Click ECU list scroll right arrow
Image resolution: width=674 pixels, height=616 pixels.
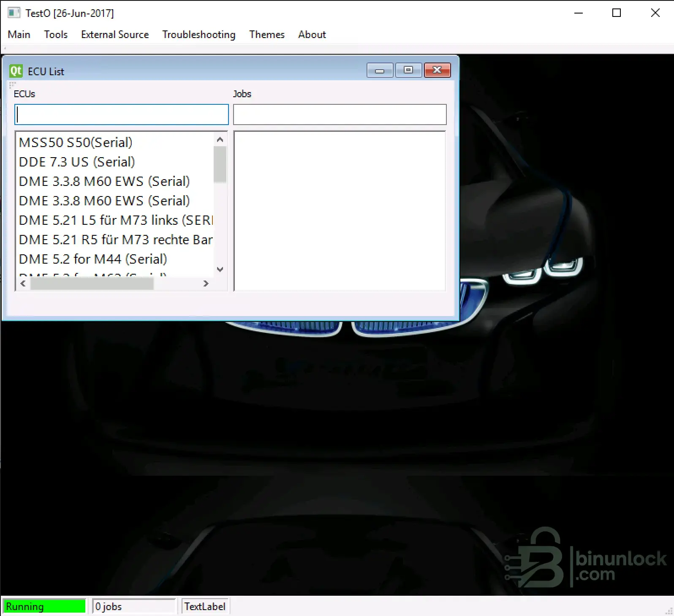pos(206,283)
